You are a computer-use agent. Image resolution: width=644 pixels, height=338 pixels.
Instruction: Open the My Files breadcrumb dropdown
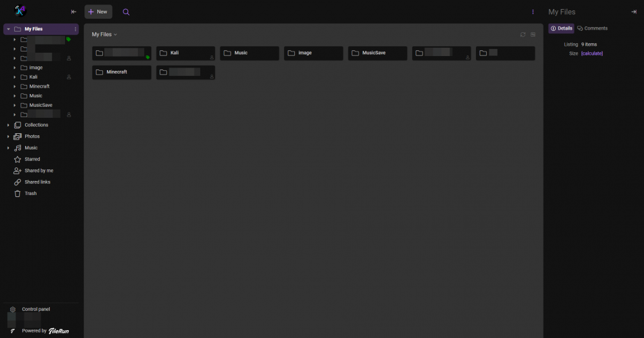pos(104,35)
